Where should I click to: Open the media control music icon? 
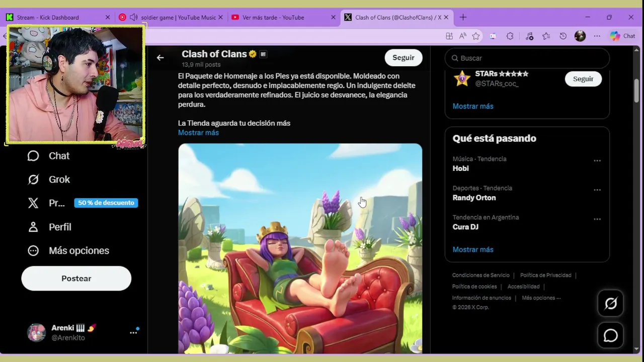(x=529, y=36)
